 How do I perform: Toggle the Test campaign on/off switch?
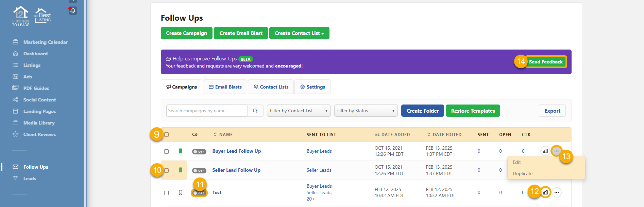coord(199,193)
